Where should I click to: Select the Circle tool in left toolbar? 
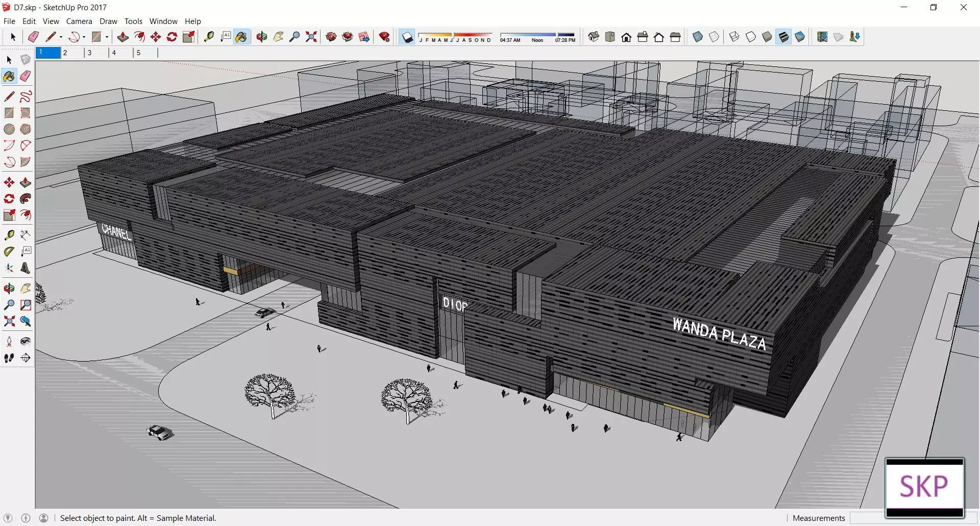click(x=9, y=129)
